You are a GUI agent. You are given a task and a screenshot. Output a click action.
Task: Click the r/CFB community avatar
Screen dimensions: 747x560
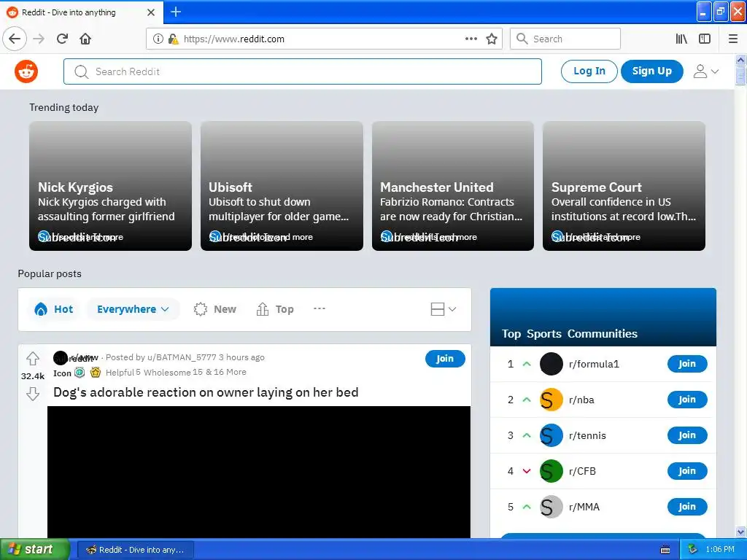551,472
